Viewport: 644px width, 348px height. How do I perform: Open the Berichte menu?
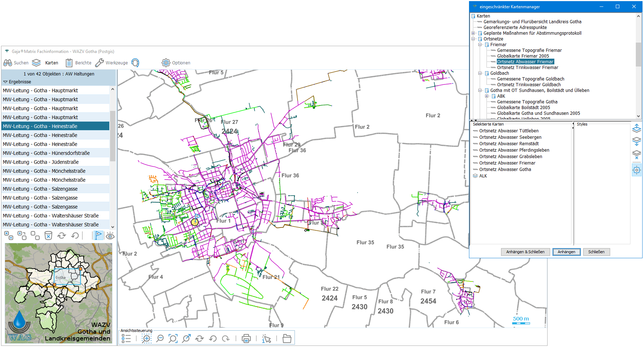click(79, 63)
